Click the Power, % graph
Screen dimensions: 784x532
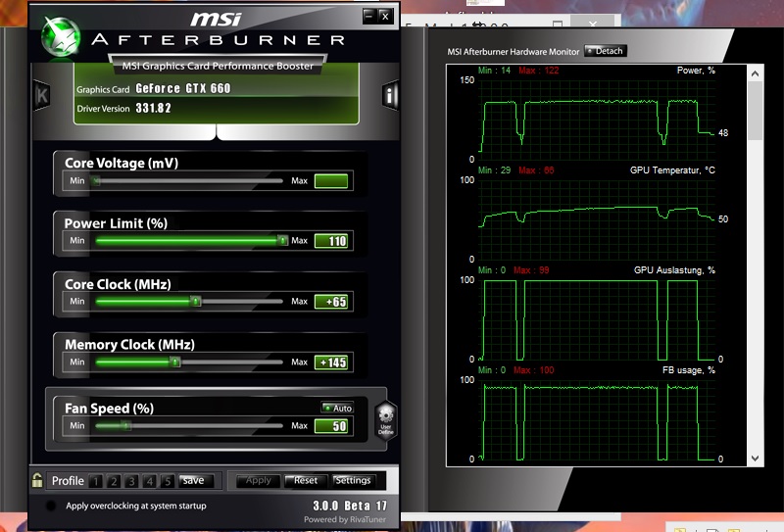(x=597, y=120)
